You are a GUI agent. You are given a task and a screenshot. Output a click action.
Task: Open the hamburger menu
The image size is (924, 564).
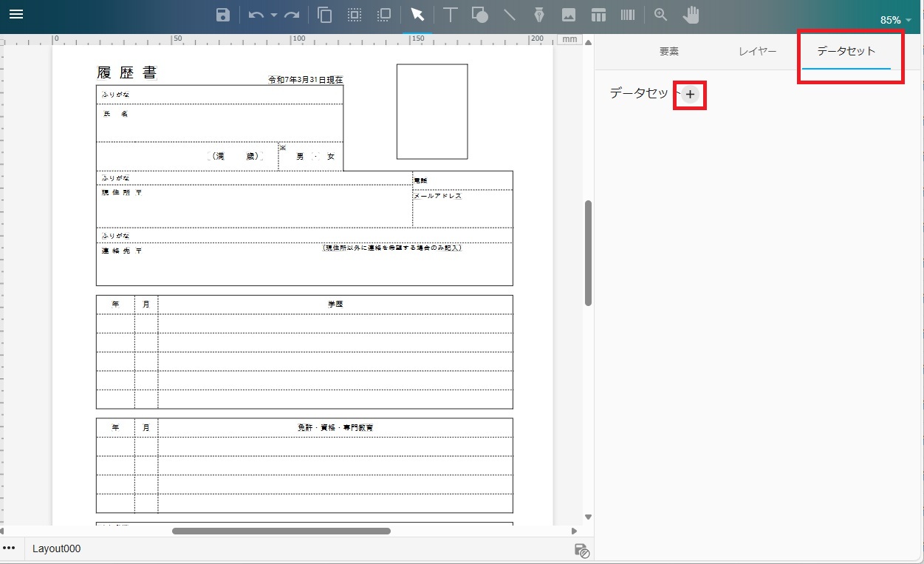[x=16, y=14]
